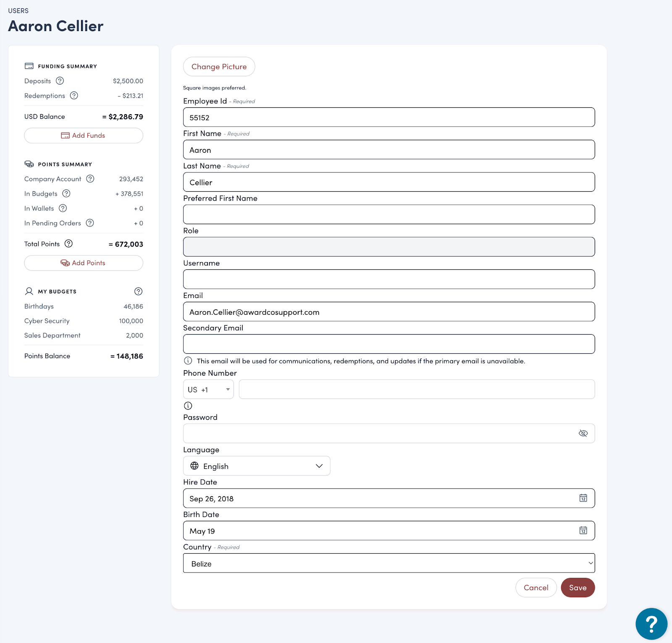Toggle password visibility eye icon
Image resolution: width=672 pixels, height=643 pixels.
[583, 433]
